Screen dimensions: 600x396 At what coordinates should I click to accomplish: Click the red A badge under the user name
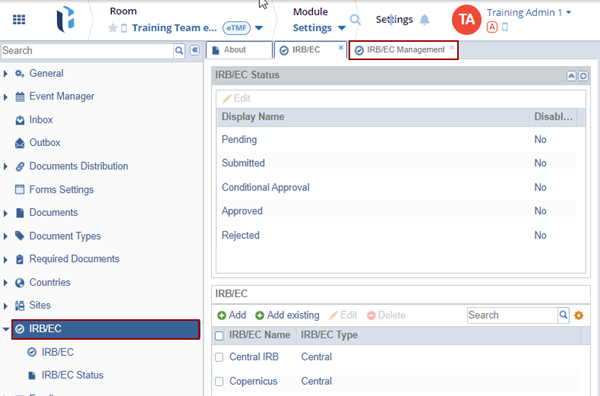(x=492, y=27)
